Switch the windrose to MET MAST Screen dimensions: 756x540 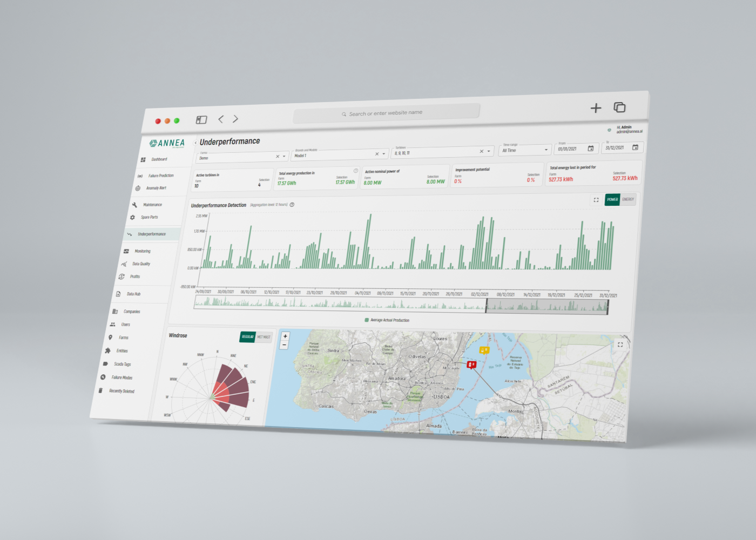coord(264,337)
